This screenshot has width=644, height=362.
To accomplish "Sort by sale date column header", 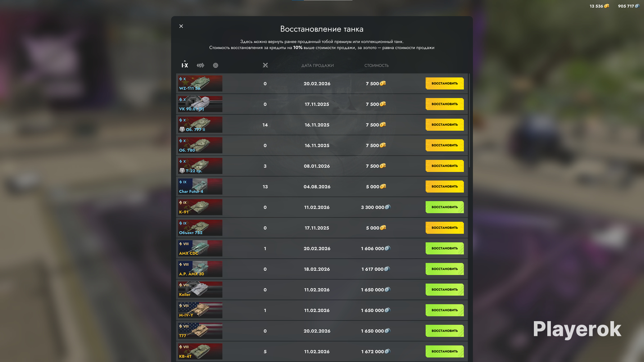I will pyautogui.click(x=317, y=66).
